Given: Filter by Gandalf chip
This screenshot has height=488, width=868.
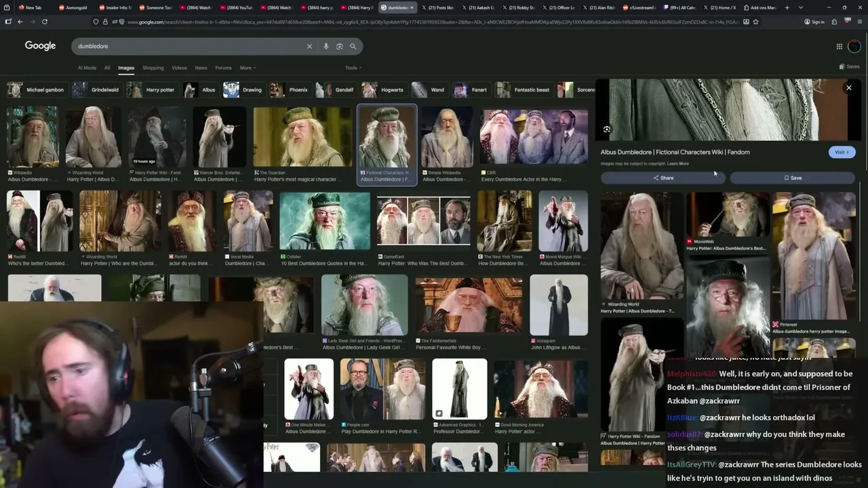Looking at the screenshot, I should pos(336,89).
